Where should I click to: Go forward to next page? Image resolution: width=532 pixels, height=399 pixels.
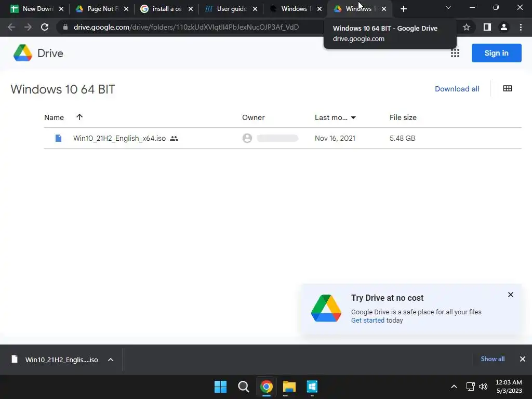point(28,27)
